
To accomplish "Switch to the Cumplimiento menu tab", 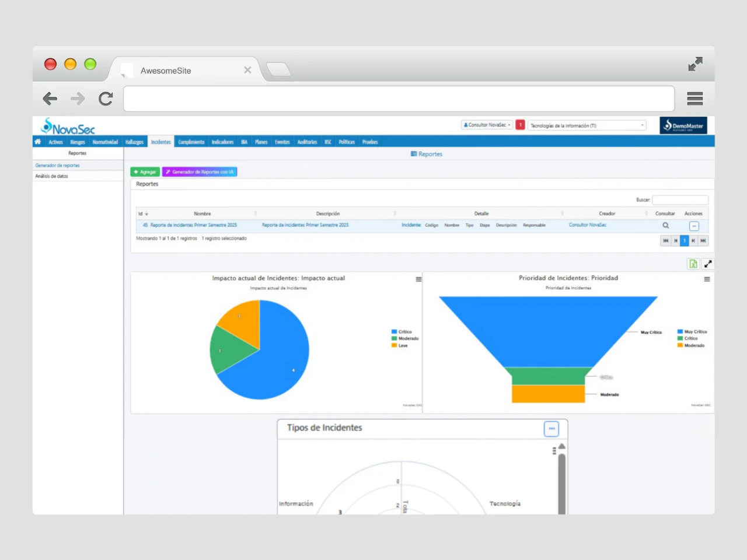I will [x=191, y=142].
